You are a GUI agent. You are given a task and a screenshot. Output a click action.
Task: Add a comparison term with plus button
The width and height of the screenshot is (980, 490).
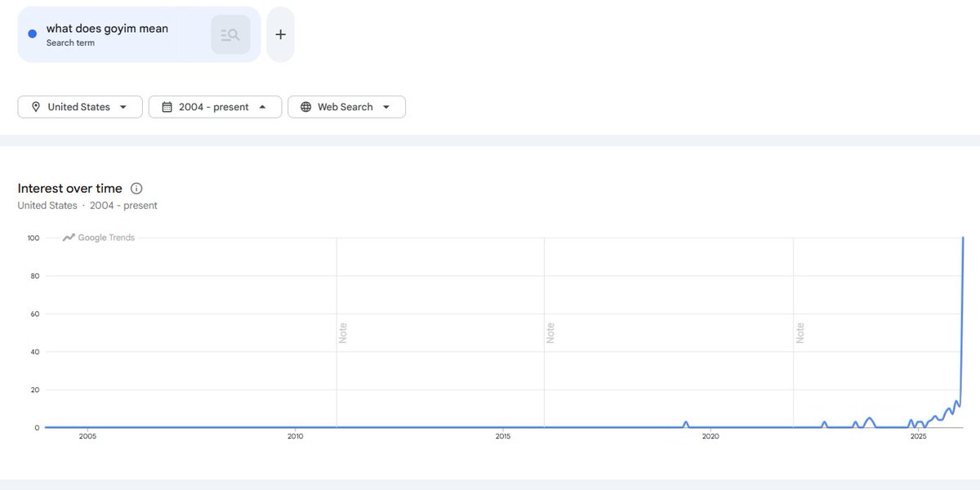click(280, 34)
